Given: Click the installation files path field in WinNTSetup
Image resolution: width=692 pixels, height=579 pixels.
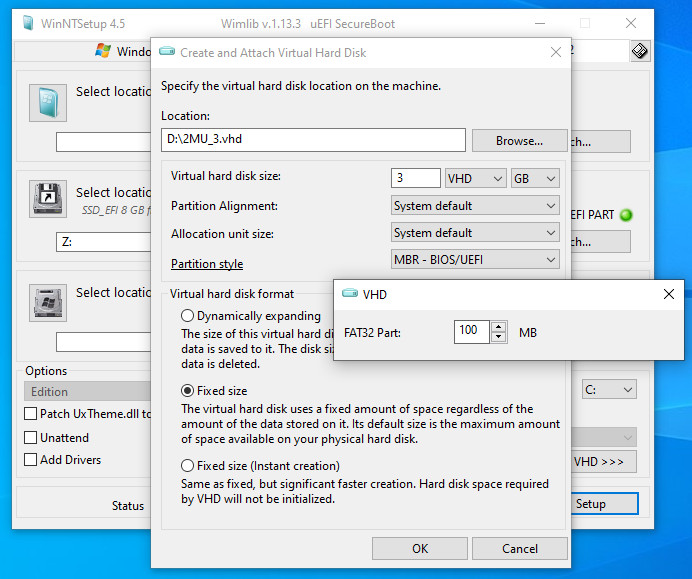Looking at the screenshot, I should (104, 142).
